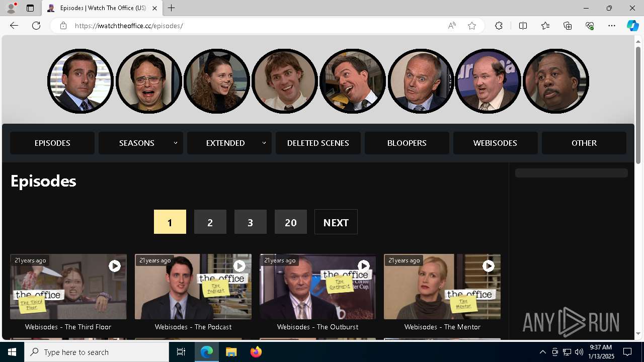The image size is (644, 362).
Task: Open The Mentor episode thumbnail
Action: tap(442, 287)
